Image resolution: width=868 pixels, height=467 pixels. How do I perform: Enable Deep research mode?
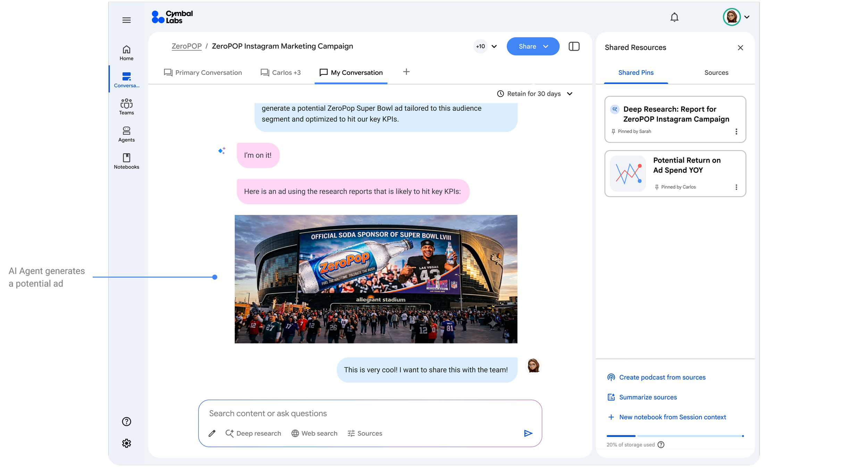[253, 433]
